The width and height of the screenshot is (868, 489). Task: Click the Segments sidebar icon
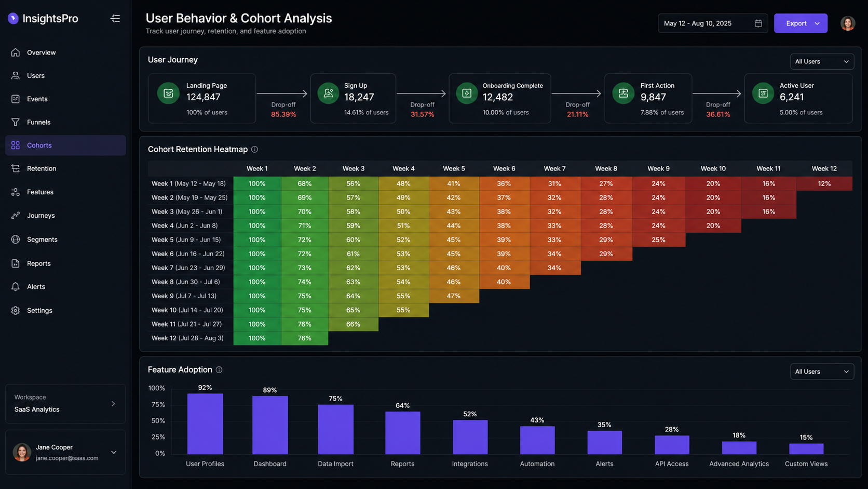coord(16,240)
